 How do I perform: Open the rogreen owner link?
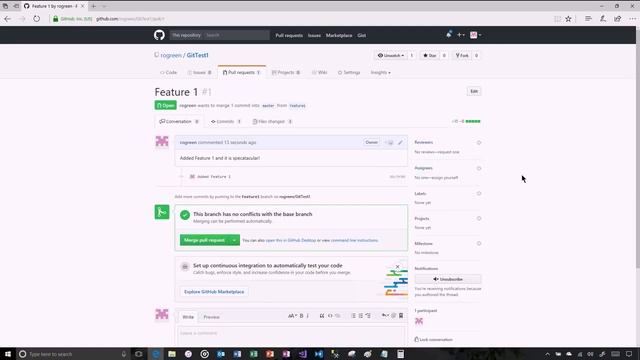pyautogui.click(x=171, y=55)
